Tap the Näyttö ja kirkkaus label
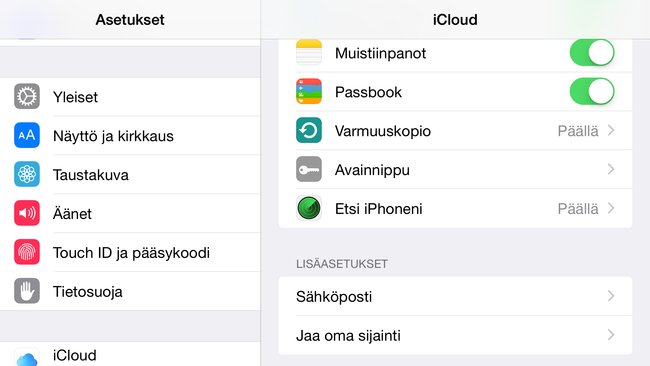Image resolution: width=650 pixels, height=366 pixels. tap(113, 136)
